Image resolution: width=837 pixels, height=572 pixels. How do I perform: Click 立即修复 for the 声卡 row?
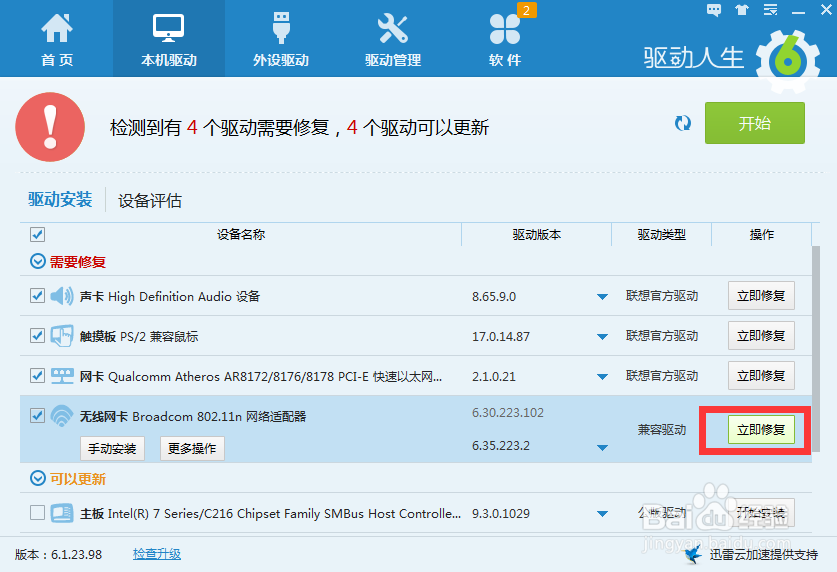pyautogui.click(x=761, y=296)
